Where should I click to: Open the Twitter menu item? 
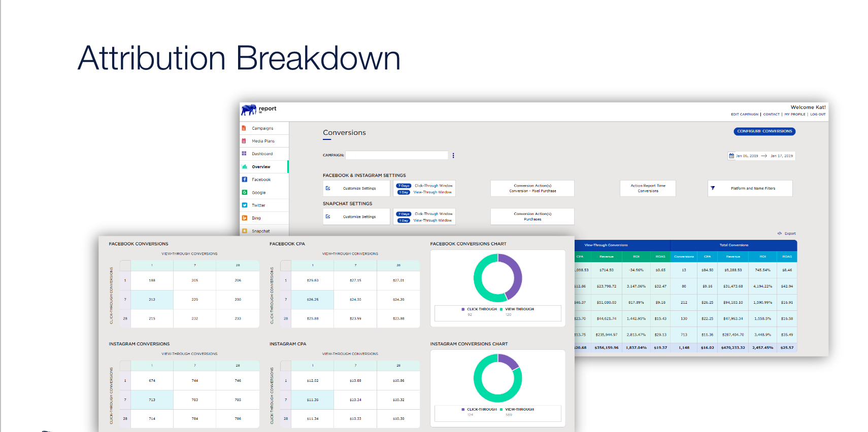[x=264, y=205]
